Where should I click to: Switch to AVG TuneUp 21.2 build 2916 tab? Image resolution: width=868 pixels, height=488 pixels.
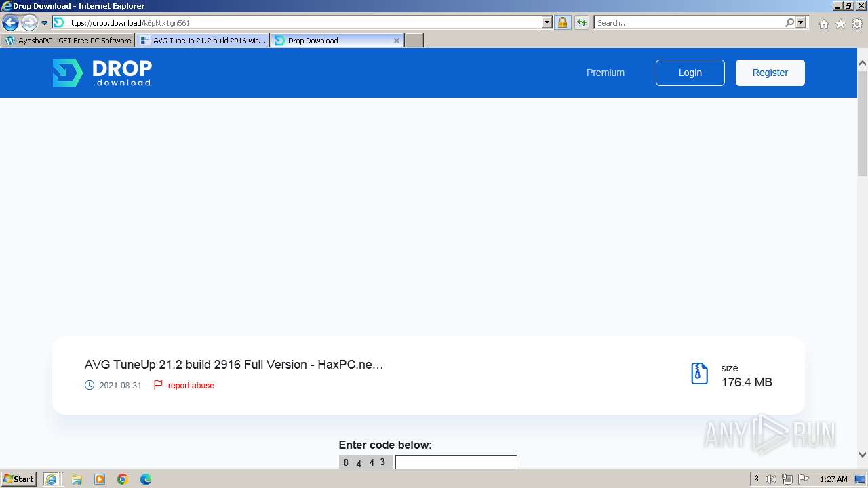203,41
